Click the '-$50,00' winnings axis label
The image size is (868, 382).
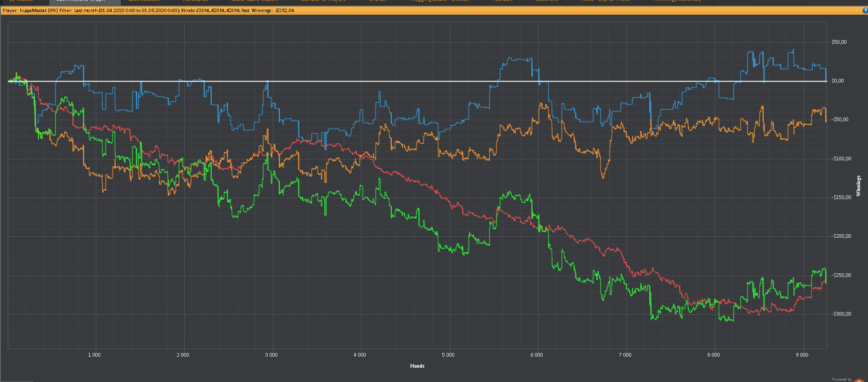tap(840, 119)
